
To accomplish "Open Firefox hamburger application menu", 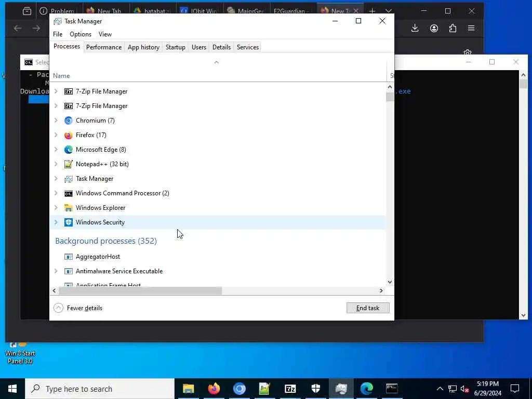I will 471,28.
